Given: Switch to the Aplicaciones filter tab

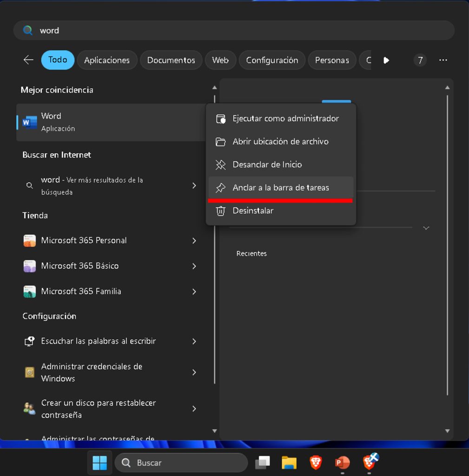Looking at the screenshot, I should click(x=106, y=60).
